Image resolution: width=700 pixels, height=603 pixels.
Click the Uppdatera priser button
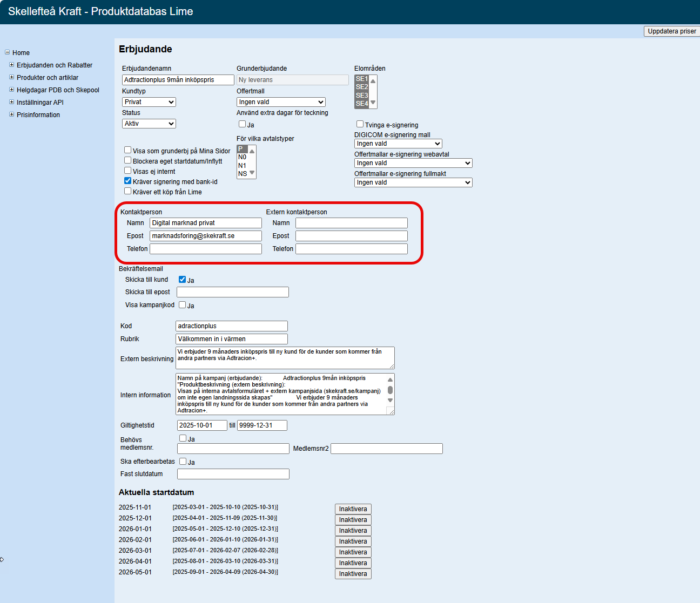tap(671, 31)
